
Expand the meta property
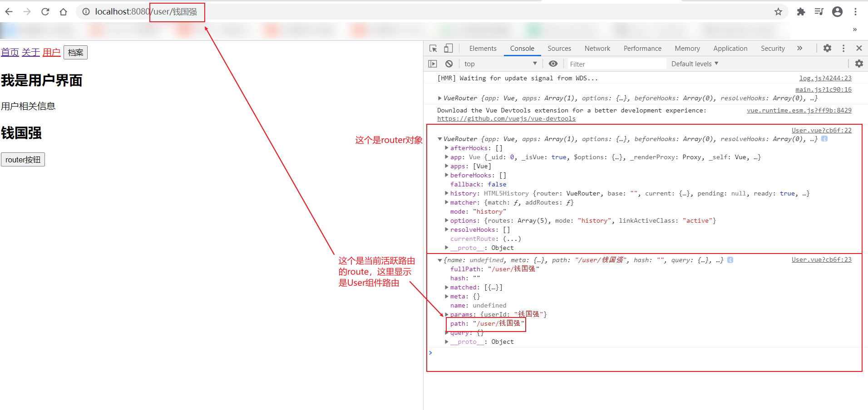447,296
